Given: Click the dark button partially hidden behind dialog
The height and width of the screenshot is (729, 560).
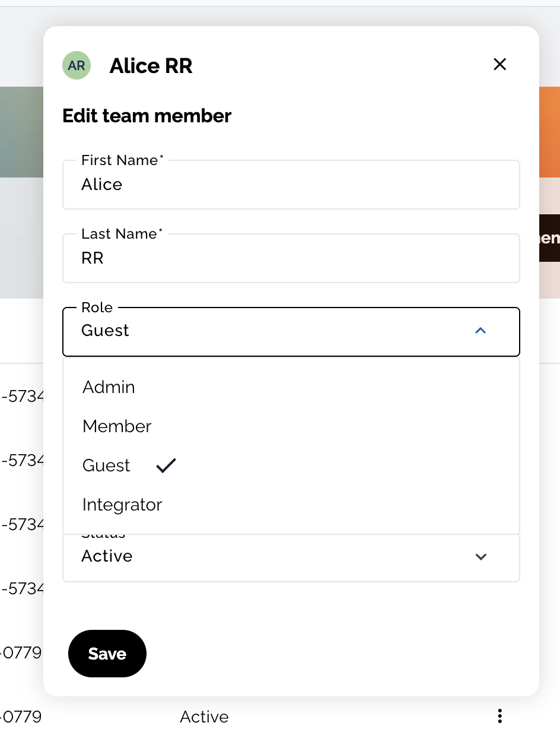Looking at the screenshot, I should 549,238.
